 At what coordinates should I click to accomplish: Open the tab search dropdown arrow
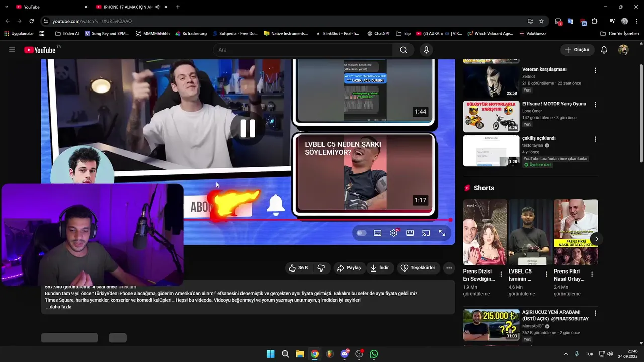click(x=7, y=7)
